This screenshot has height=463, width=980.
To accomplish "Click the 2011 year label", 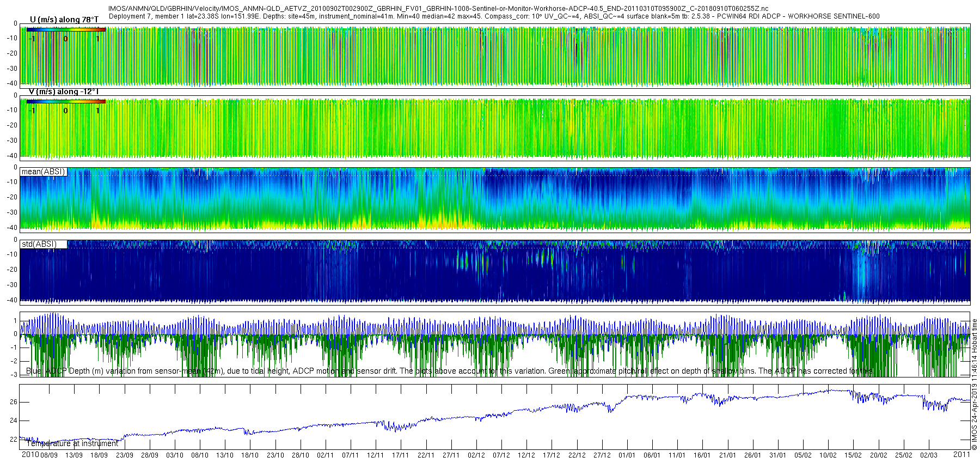I will (961, 454).
